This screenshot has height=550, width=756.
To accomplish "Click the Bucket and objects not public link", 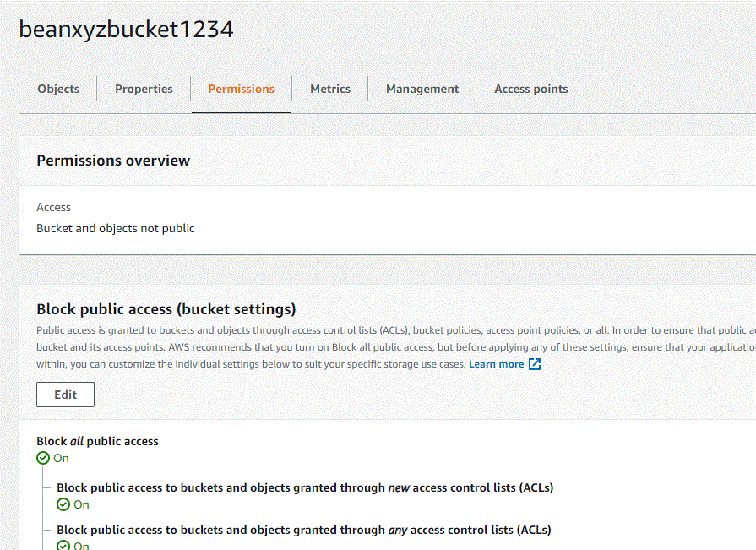I will (x=115, y=228).
